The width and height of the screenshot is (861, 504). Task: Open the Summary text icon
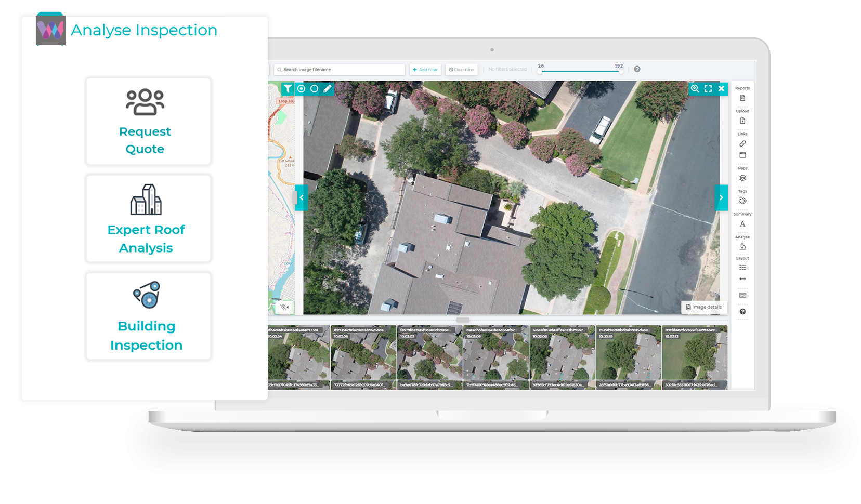point(742,224)
